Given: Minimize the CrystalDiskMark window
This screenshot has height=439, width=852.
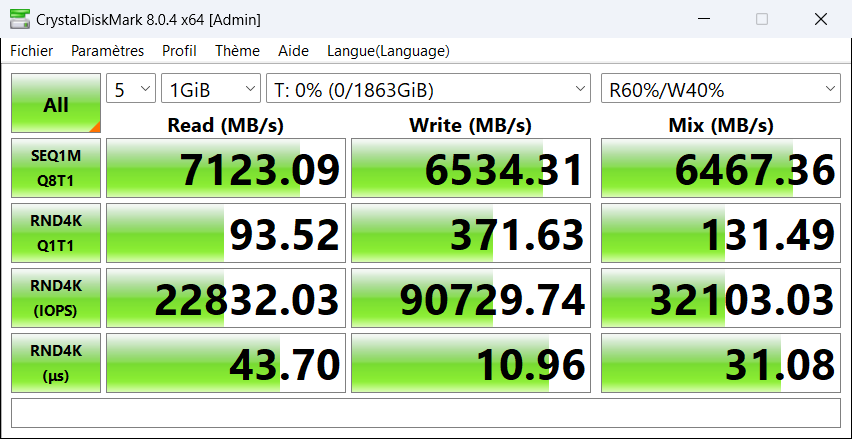Looking at the screenshot, I should click(x=704, y=19).
